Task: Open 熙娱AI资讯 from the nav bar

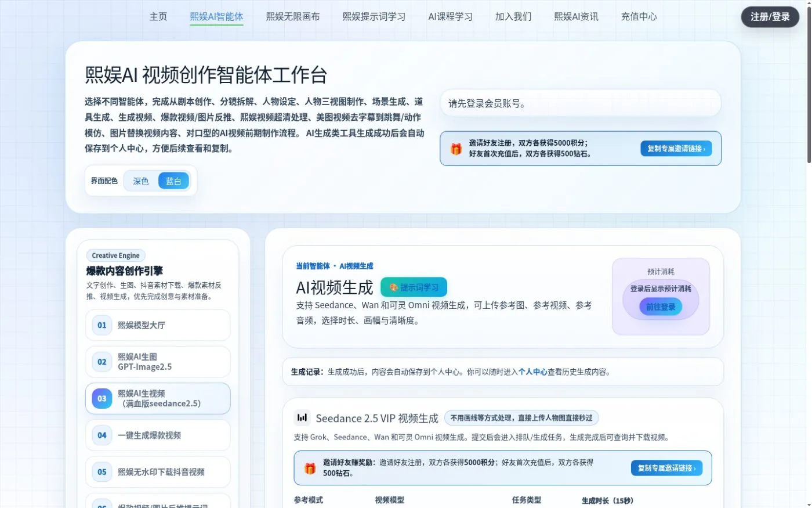Action: pyautogui.click(x=576, y=16)
